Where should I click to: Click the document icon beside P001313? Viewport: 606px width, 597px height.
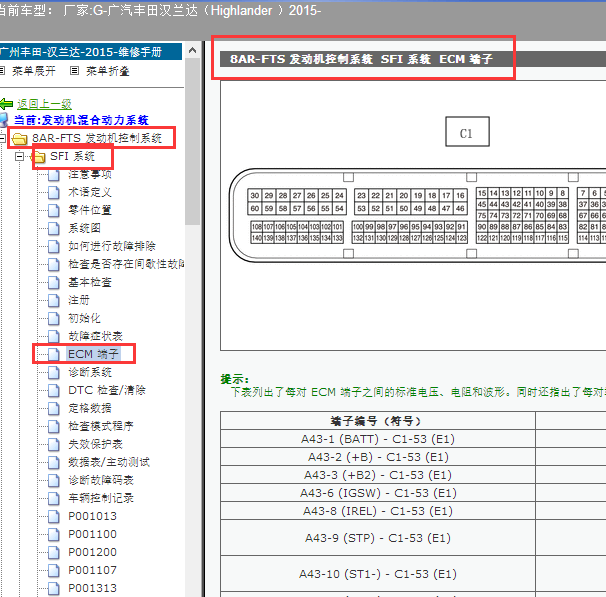click(54, 588)
